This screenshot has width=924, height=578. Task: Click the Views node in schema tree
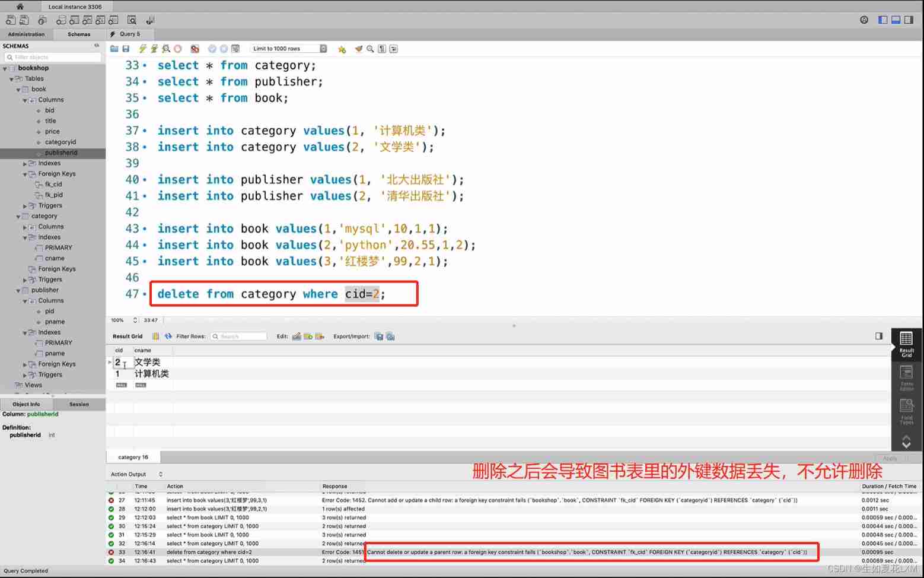[33, 385]
